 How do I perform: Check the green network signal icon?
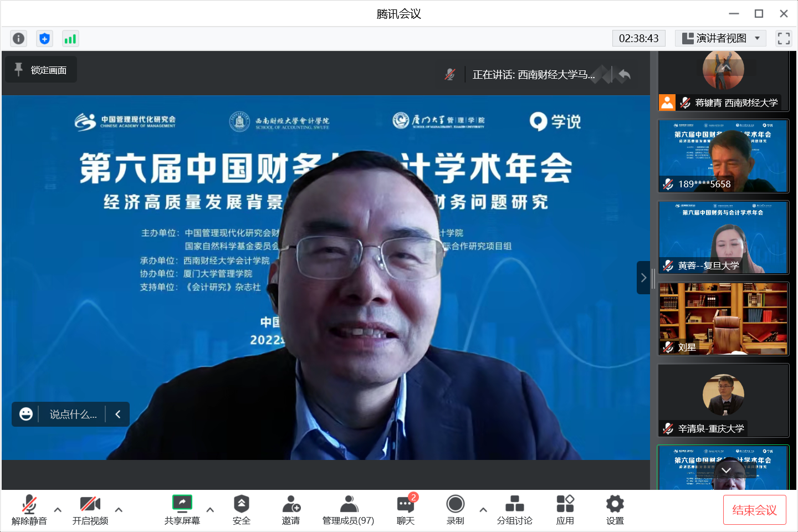[x=70, y=38]
